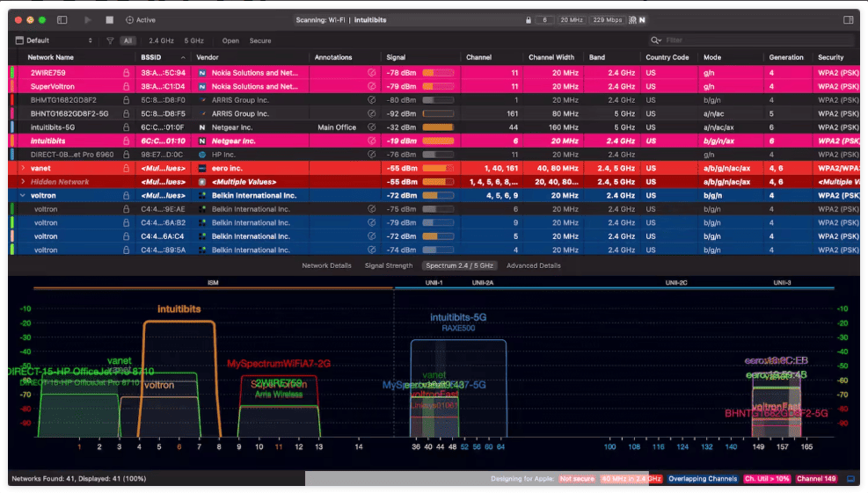This screenshot has height=493, width=868.
Task: Click the 40 MHz in 2.4 GHz tag
Action: 631,479
